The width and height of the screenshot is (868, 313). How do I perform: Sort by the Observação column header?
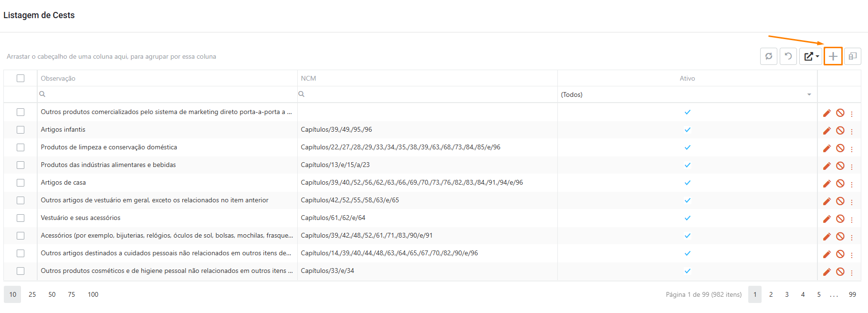[58, 78]
